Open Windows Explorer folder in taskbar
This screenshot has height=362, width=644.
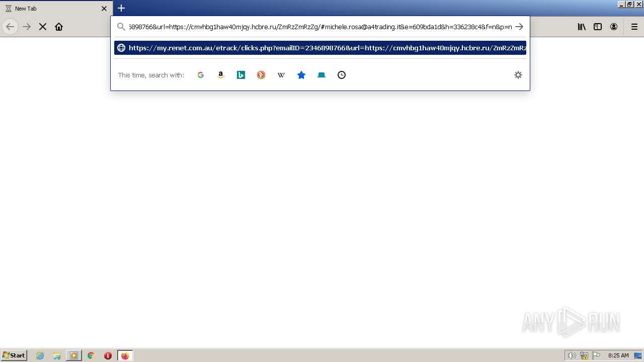(57, 355)
